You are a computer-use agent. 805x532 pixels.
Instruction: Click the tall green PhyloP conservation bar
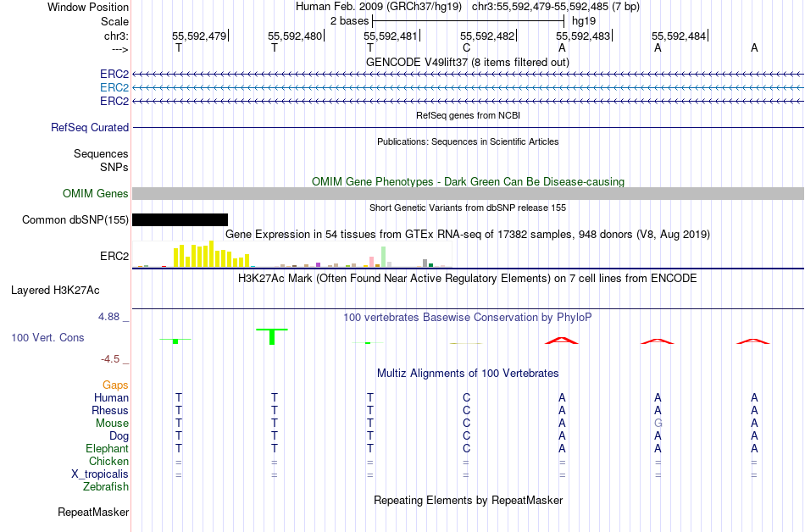[x=272, y=336]
